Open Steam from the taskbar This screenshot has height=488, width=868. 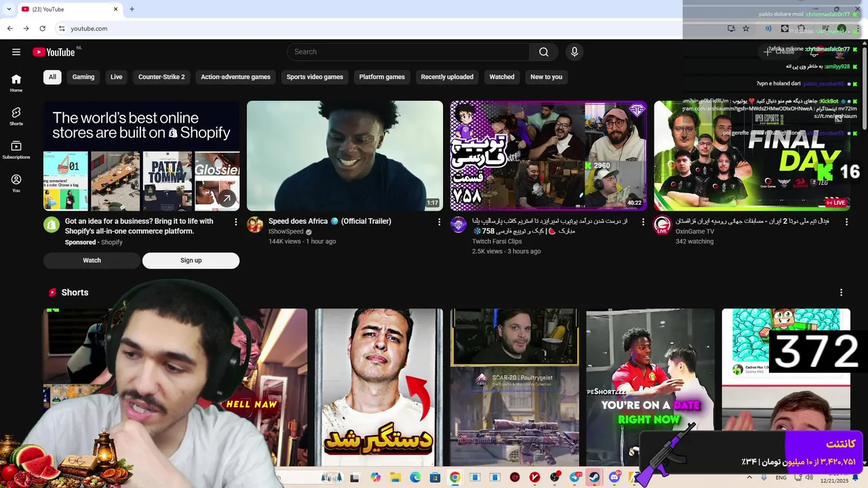(594, 477)
